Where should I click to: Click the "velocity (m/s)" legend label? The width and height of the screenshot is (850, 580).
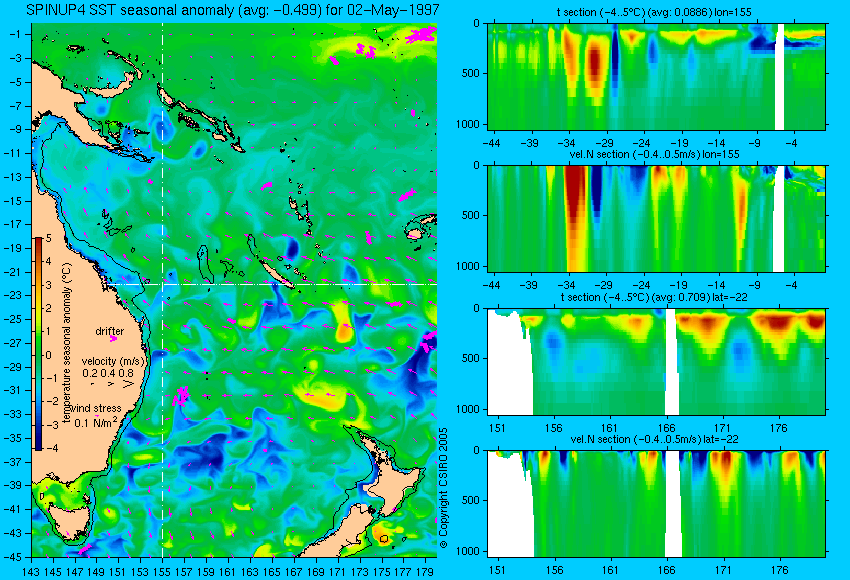pos(113,361)
